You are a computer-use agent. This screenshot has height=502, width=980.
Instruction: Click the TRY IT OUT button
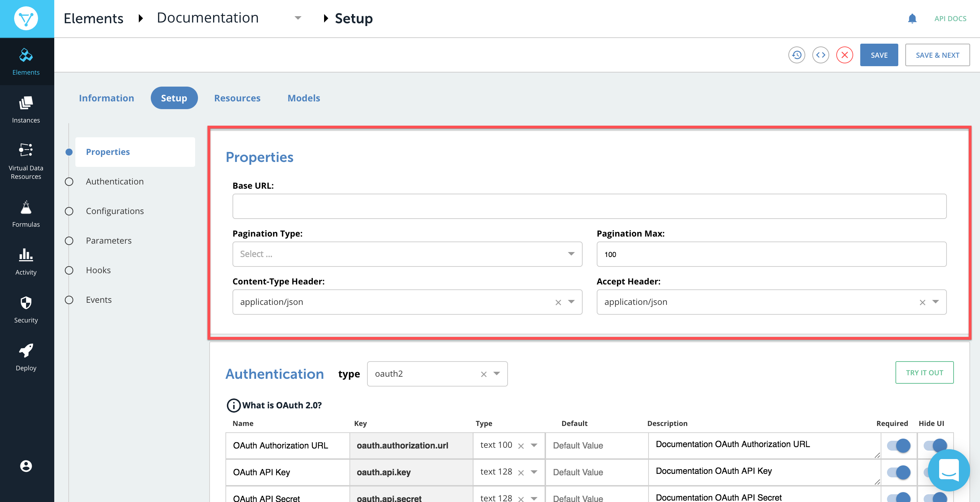pos(924,373)
